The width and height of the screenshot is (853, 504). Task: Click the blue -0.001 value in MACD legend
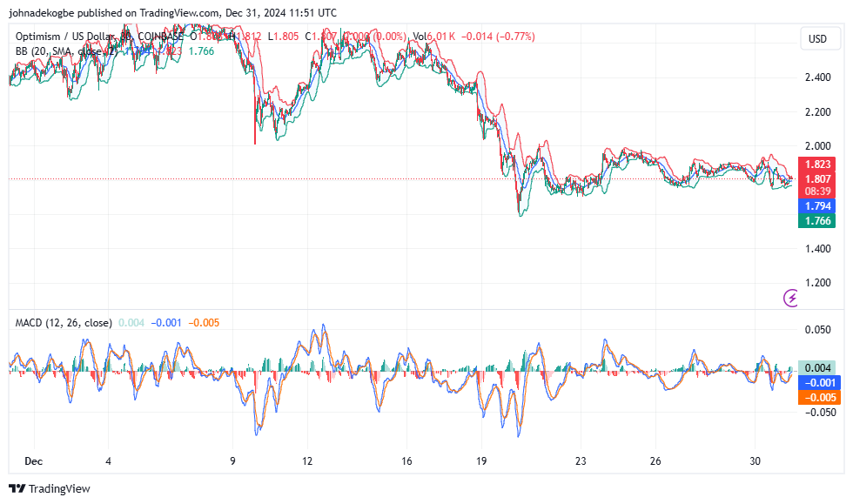click(166, 323)
